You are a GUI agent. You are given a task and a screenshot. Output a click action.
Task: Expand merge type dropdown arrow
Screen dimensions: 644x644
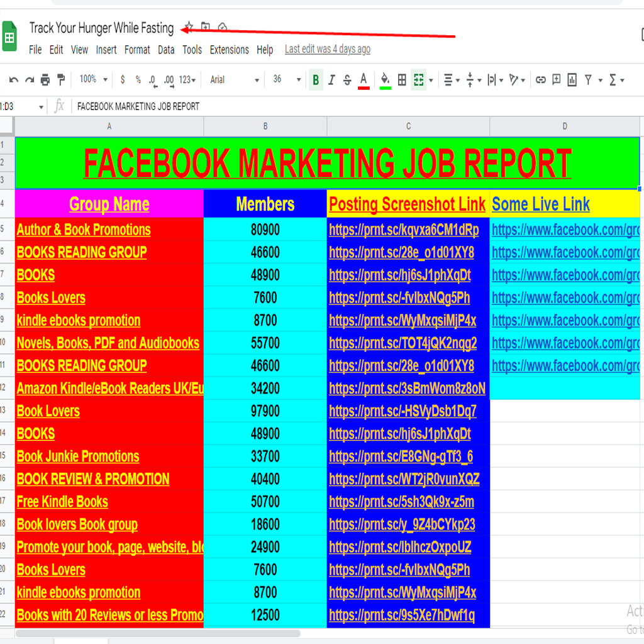pos(431,80)
